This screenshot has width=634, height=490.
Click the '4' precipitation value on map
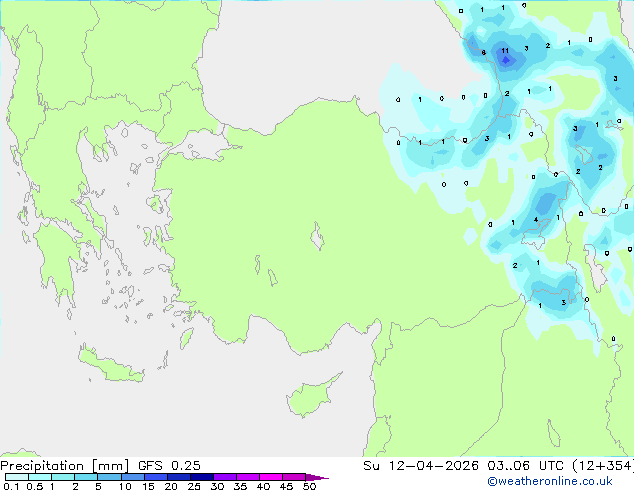pos(536,220)
